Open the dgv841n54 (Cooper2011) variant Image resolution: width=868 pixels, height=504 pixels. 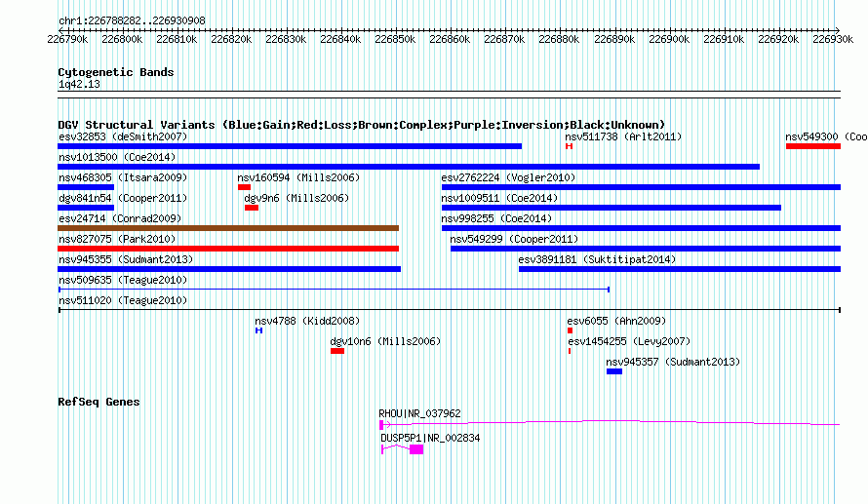pos(86,208)
